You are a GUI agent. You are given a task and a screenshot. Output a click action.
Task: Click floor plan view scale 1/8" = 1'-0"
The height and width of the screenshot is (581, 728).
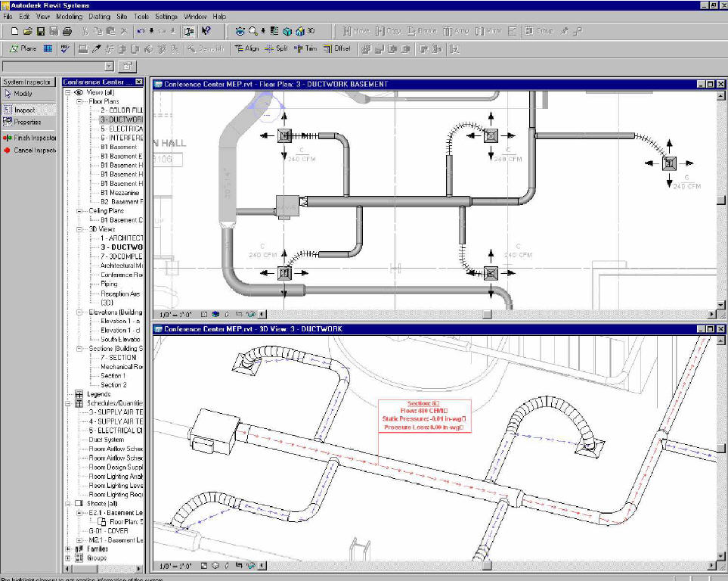point(175,315)
